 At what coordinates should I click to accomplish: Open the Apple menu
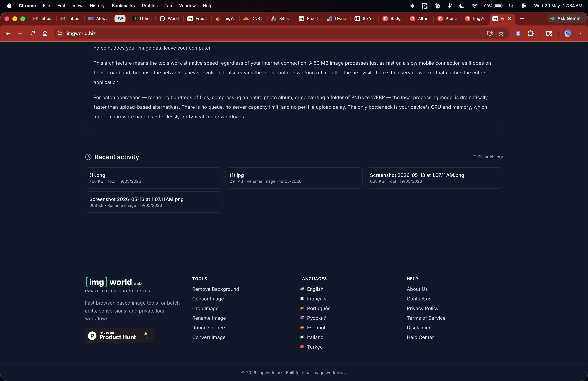click(9, 6)
